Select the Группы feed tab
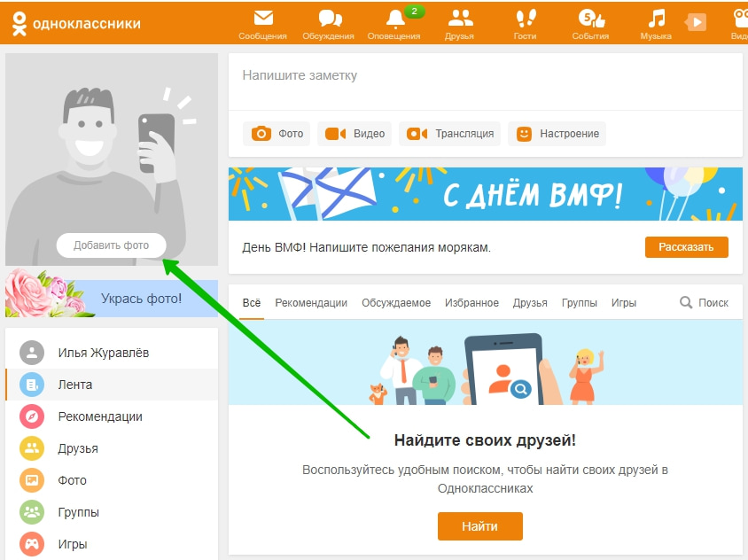 coord(579,303)
